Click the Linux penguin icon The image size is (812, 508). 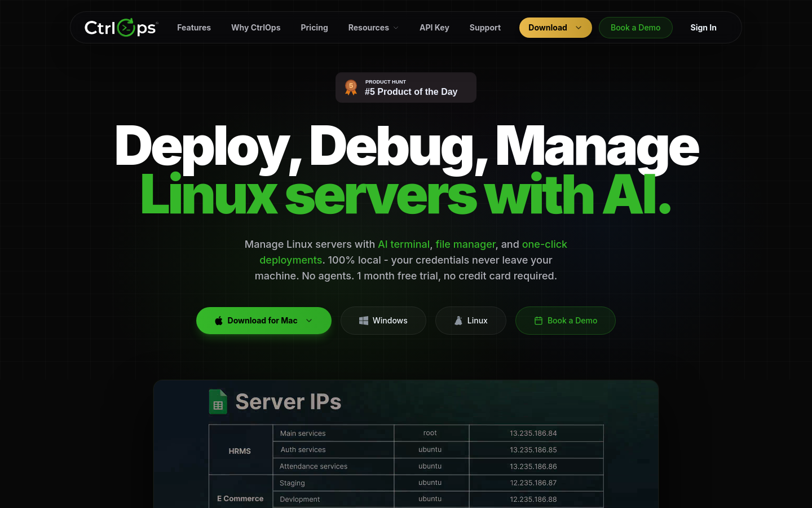[x=458, y=321]
